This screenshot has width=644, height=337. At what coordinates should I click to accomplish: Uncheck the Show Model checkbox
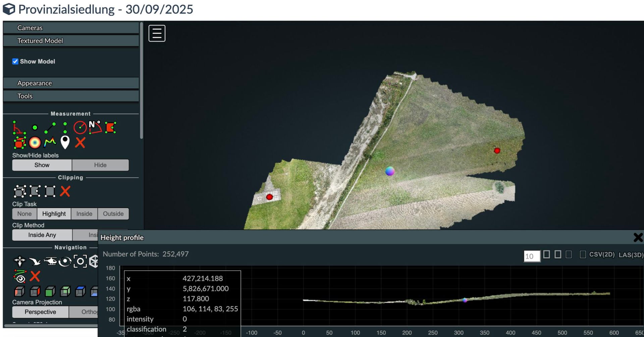click(15, 61)
